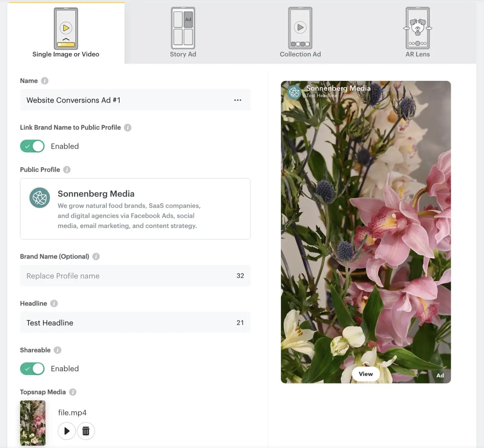Click the Public Profile info icon
This screenshot has height=448, width=484.
pos(67,170)
